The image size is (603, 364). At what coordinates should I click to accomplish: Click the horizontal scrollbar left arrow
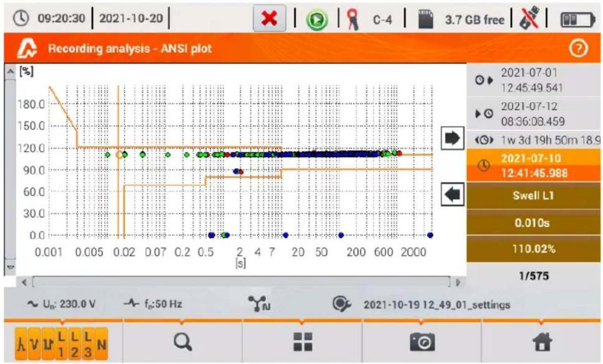pos(25,281)
